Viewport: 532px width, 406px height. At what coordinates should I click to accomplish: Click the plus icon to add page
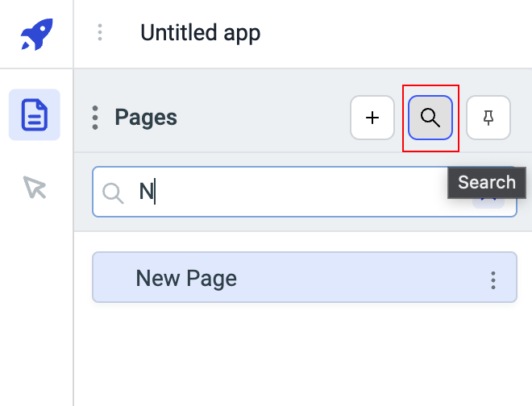coord(372,118)
